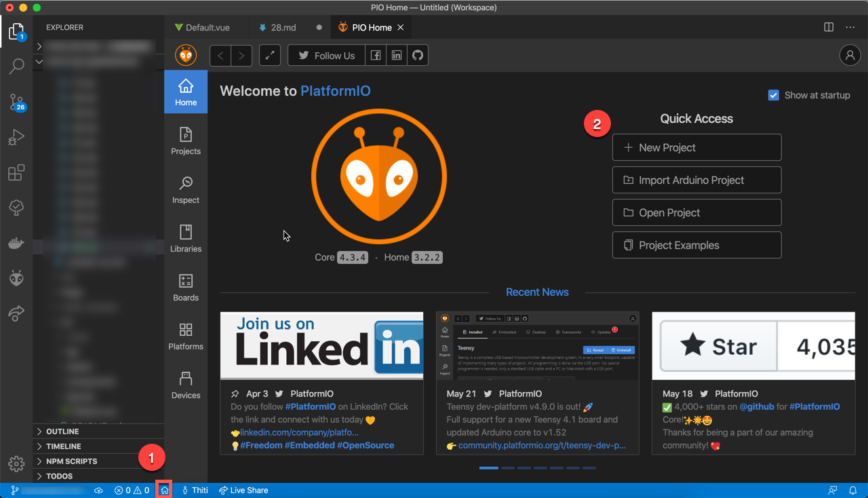
Task: Click the LinkedIn icon in PIO toolbar
Action: 397,56
